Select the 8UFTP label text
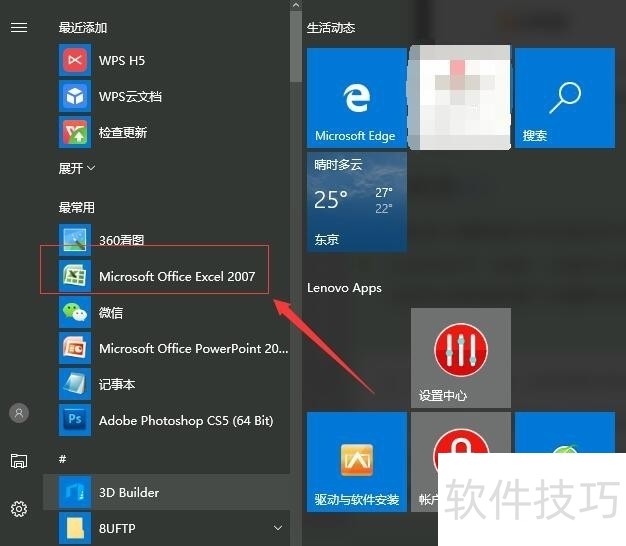The image size is (626, 546). point(117,528)
